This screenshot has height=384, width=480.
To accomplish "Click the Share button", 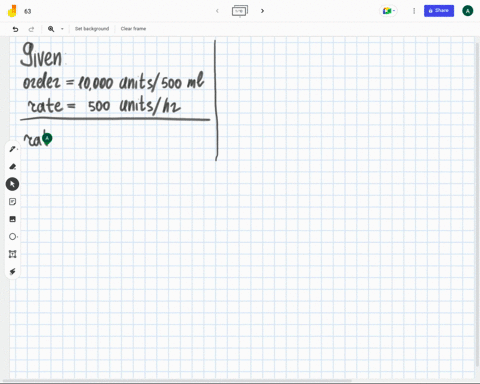I will (439, 11).
